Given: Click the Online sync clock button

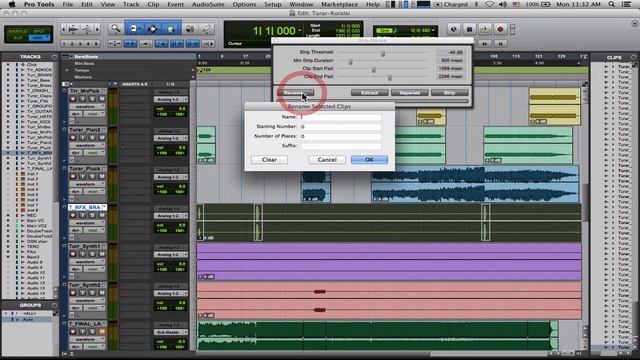Looking at the screenshot, I should pyautogui.click(x=453, y=29).
